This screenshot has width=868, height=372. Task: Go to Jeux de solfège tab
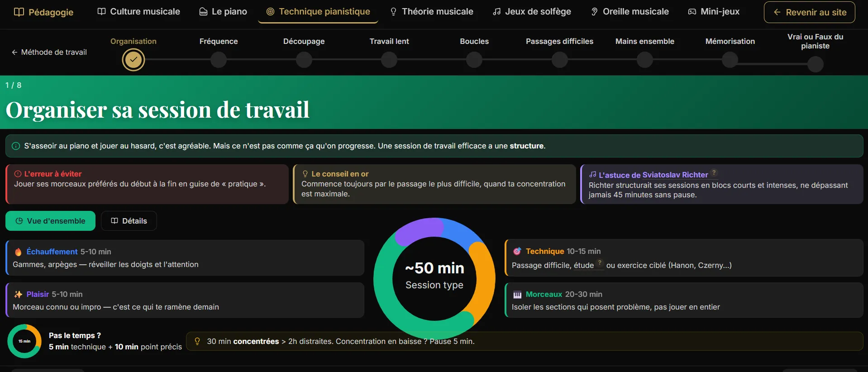coord(532,12)
